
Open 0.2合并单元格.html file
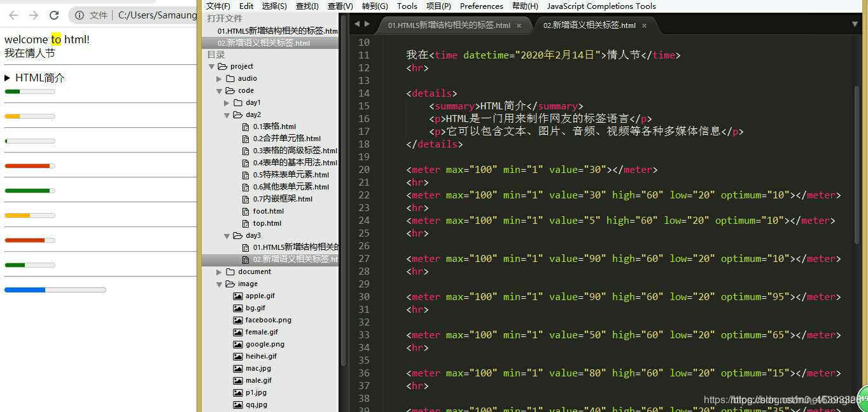tap(287, 139)
